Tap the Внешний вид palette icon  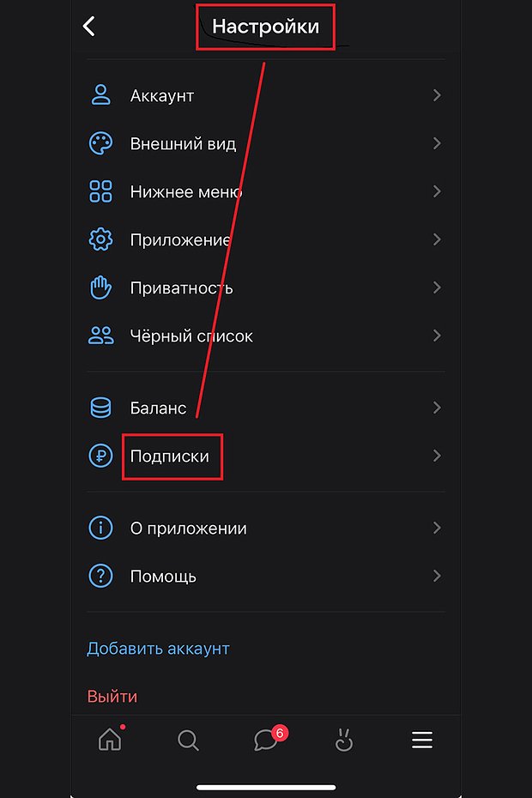[x=100, y=143]
